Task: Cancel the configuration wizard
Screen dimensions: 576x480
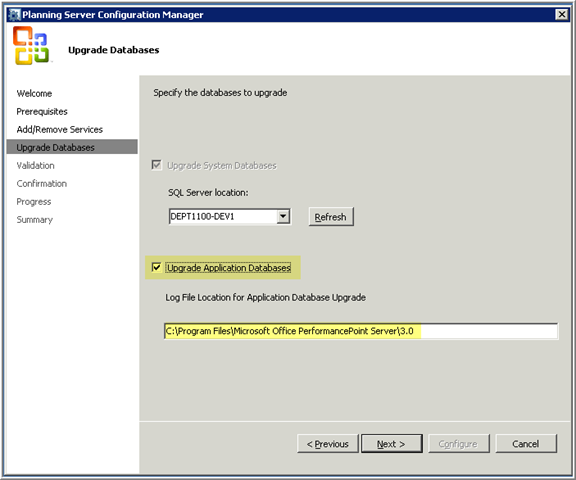Action: click(x=526, y=444)
